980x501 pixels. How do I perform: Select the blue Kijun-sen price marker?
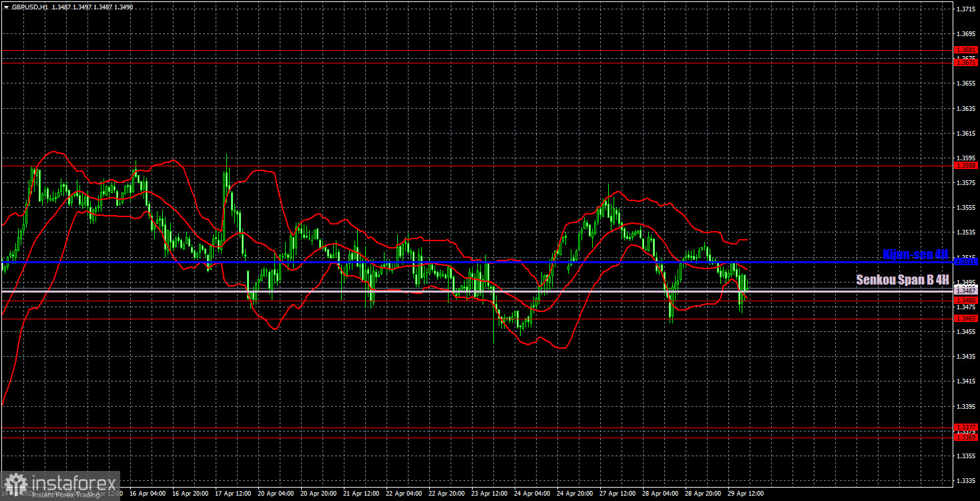[x=966, y=262]
